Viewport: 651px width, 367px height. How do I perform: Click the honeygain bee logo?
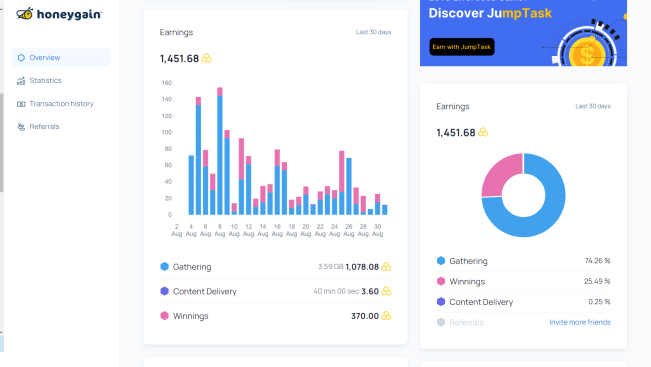25,13
